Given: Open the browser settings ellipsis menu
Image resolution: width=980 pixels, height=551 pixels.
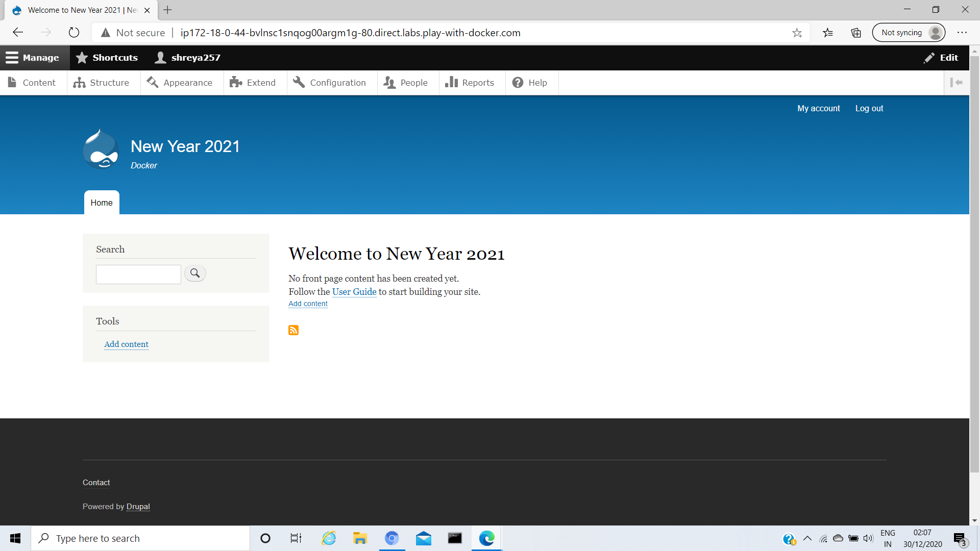Looking at the screenshot, I should tap(963, 32).
